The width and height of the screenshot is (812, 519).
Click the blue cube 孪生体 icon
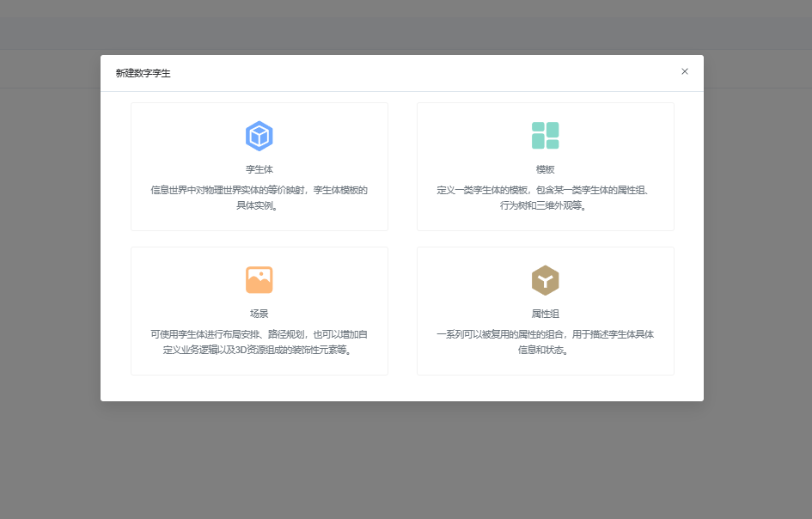(259, 136)
